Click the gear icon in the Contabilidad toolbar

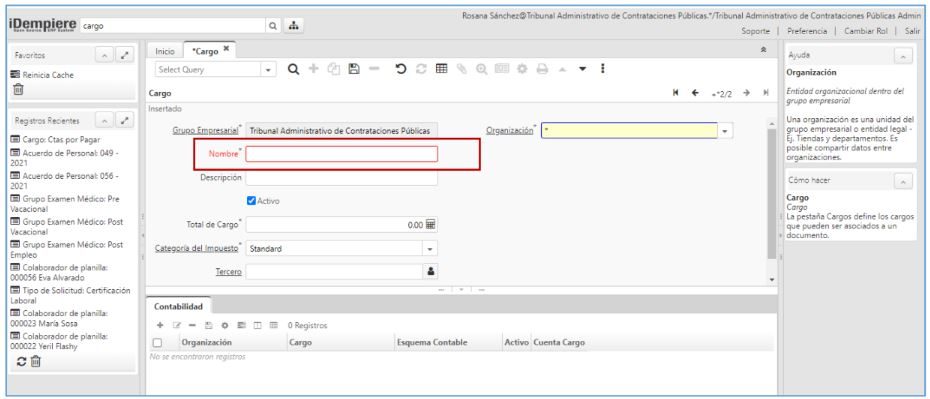[225, 325]
